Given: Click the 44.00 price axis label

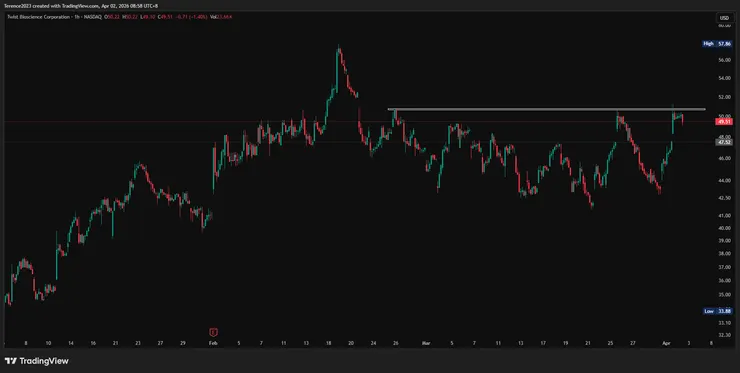Looking at the screenshot, I should 723,181.
